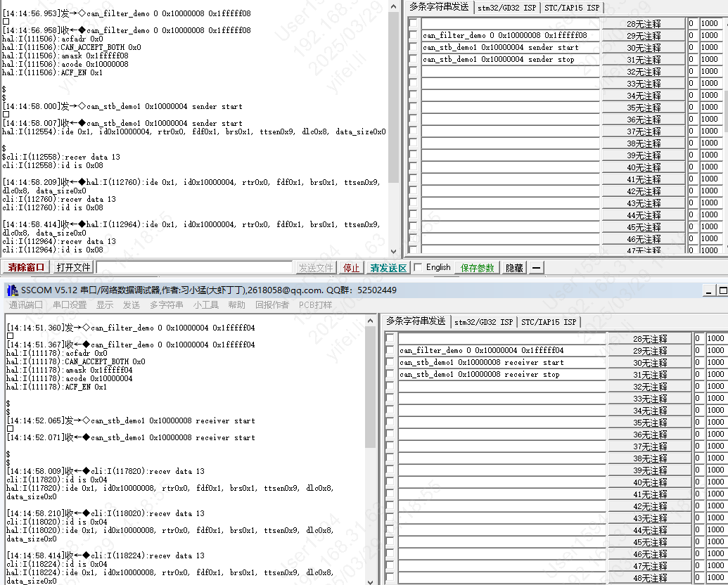Send the can_stb_demo1 receiver stop string
728x585 pixels.
[x=650, y=375]
